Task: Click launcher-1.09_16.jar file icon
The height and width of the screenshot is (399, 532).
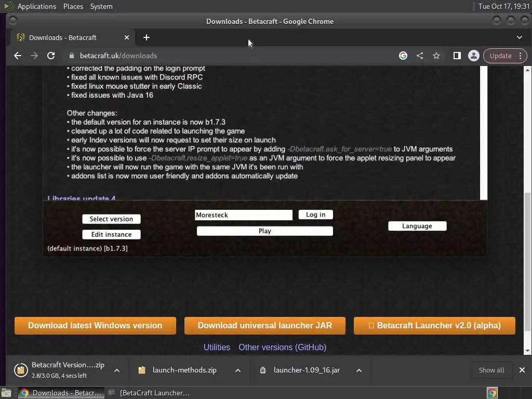Action: [262, 370]
